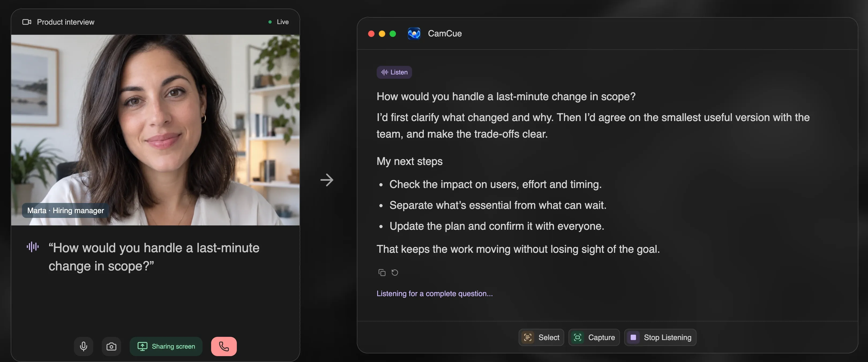Click the Marta · Hiring manager label
Screen dimensions: 868x362
[66, 210]
